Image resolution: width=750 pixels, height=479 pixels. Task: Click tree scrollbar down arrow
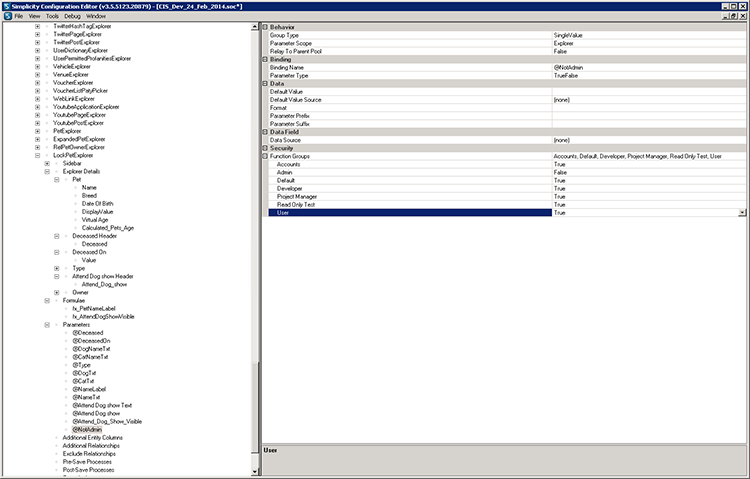coord(254,471)
